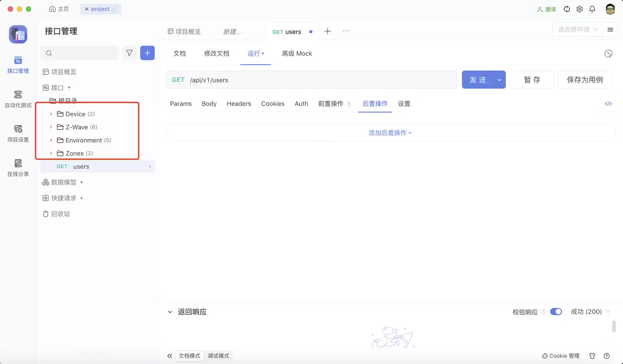
Task: Expand the Z-Wave folder
Action: point(51,127)
